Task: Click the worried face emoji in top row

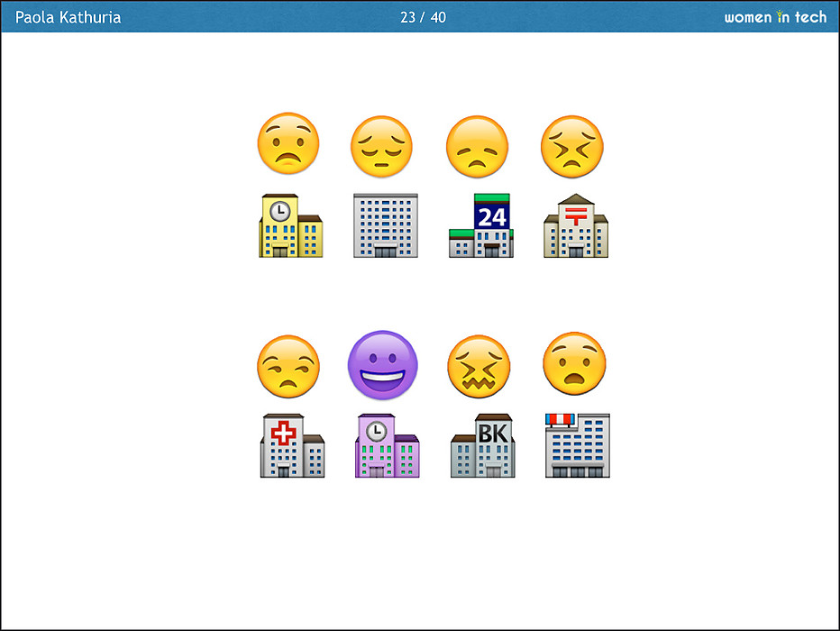Action: pyautogui.click(x=288, y=144)
